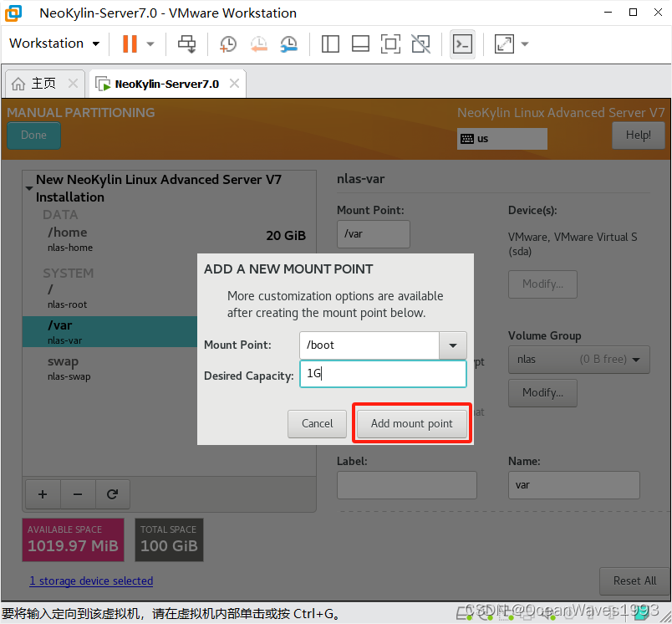The width and height of the screenshot is (672, 624).
Task: Click the /boot Mount Point text box
Action: click(x=369, y=345)
